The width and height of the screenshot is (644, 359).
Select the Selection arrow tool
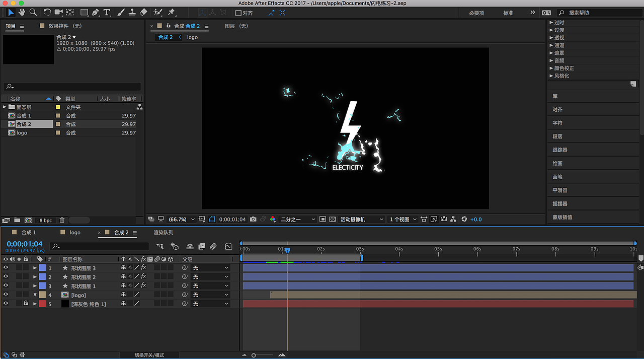tap(11, 12)
